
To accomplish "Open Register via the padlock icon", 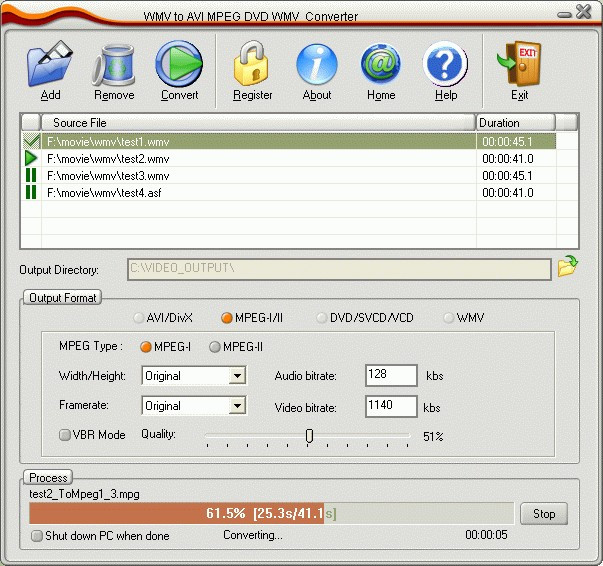I will (x=252, y=63).
